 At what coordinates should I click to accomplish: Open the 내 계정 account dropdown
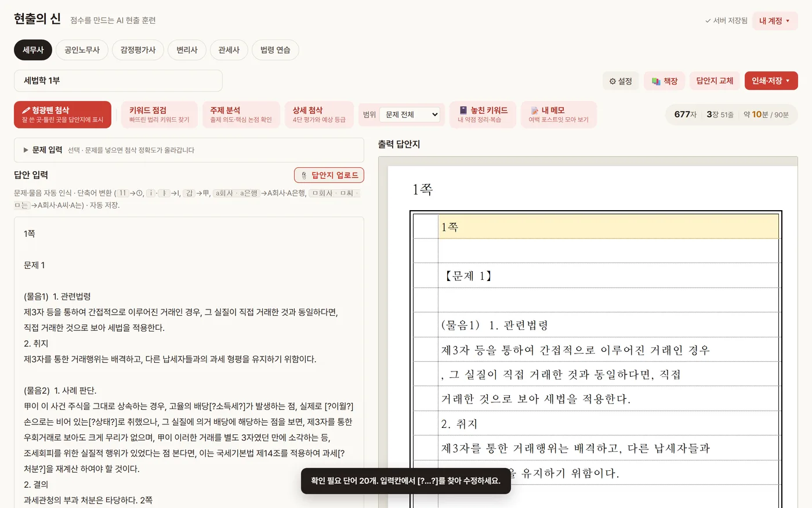pos(775,21)
